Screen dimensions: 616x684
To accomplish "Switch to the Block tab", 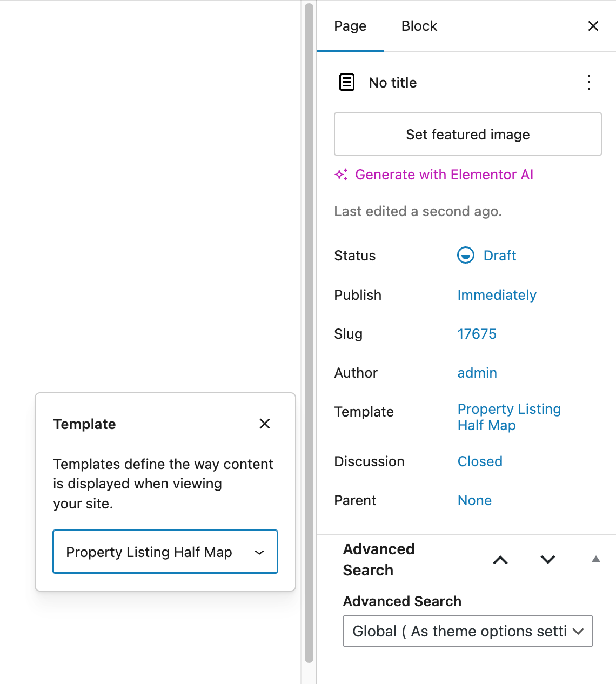I will pos(419,25).
